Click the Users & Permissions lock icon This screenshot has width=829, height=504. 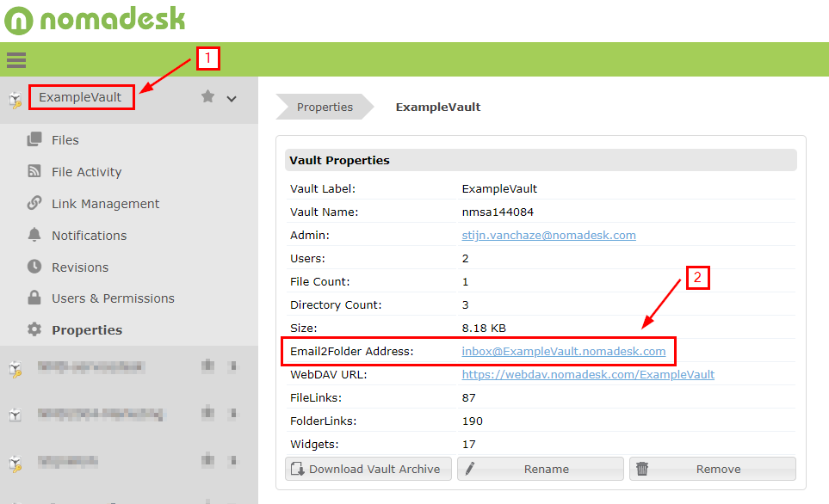pos(34,298)
